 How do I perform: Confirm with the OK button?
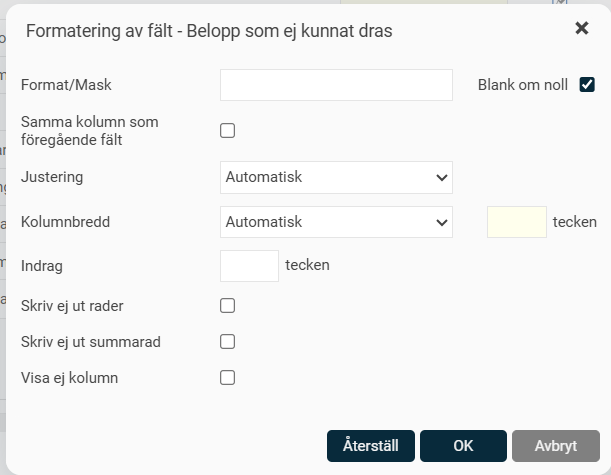[x=463, y=446]
